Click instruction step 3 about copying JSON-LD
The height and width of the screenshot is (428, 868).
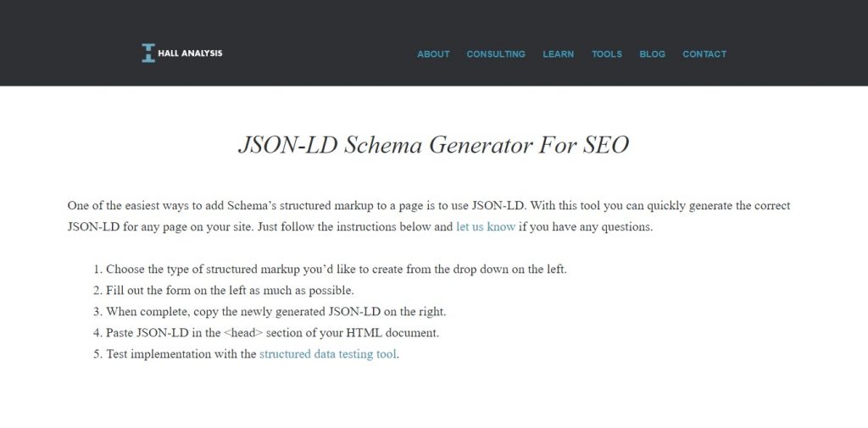point(269,312)
